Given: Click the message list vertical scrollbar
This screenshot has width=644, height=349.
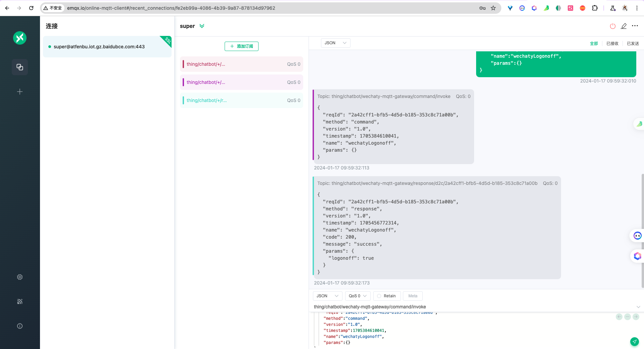Looking at the screenshot, I should click(643, 232).
